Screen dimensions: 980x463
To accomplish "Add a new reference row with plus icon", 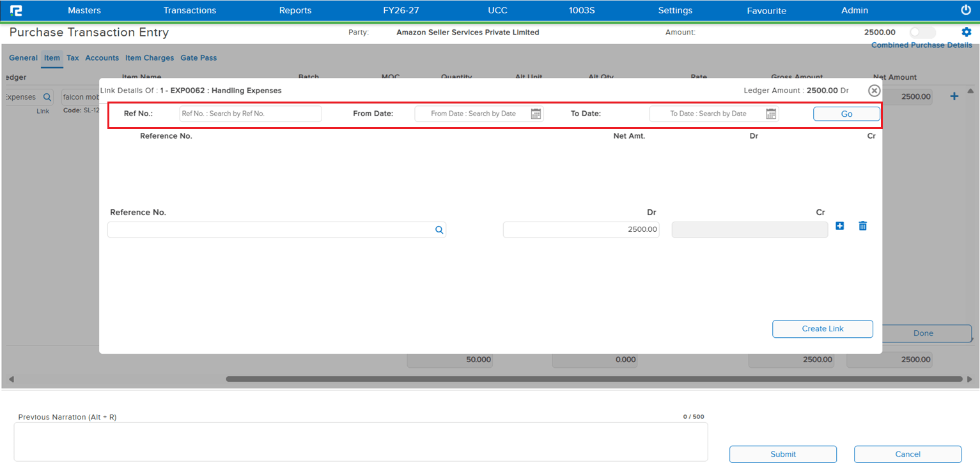I will 840,226.
